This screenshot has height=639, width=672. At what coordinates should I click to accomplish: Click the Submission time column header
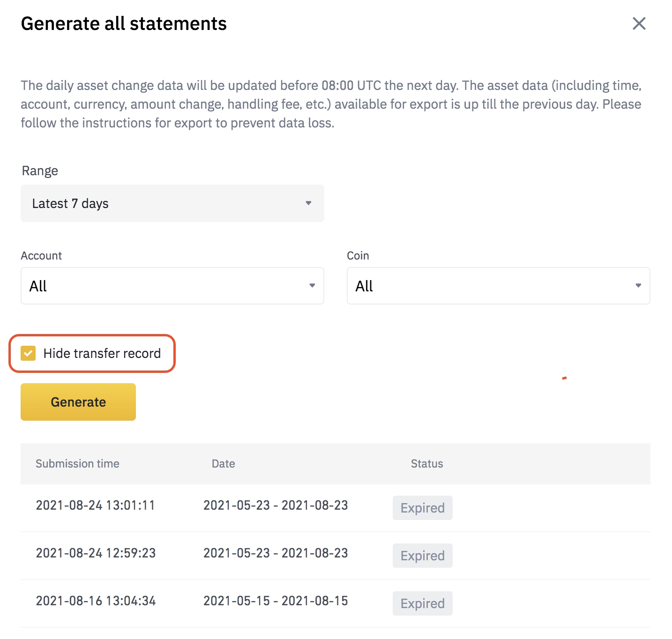click(77, 464)
